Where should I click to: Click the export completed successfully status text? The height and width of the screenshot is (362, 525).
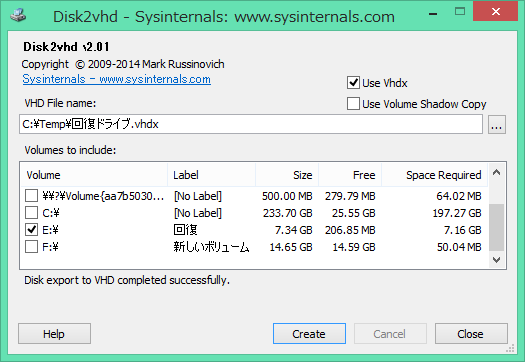(x=127, y=280)
